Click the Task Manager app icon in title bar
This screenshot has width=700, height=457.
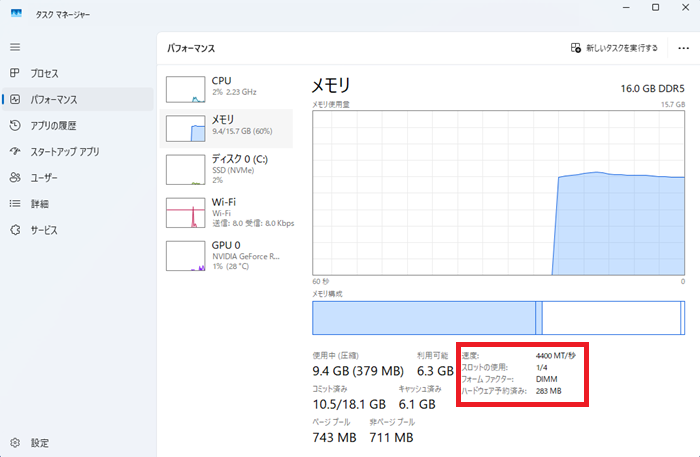[17, 13]
